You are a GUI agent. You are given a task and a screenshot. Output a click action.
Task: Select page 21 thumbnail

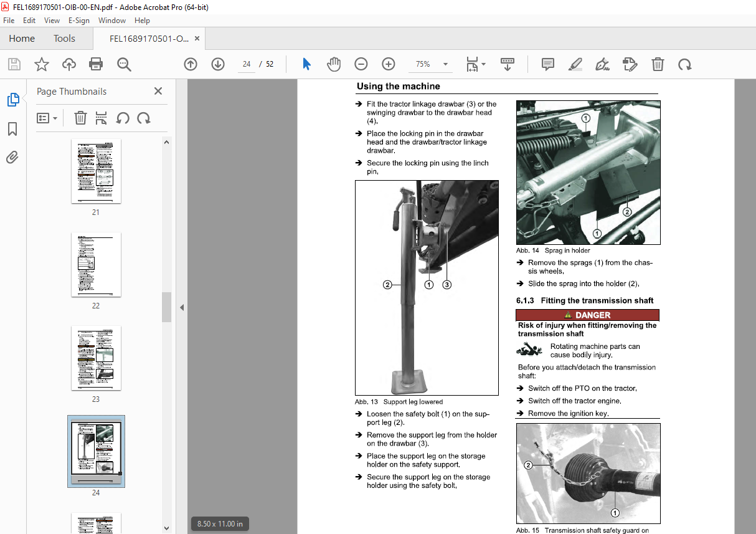[x=96, y=171]
